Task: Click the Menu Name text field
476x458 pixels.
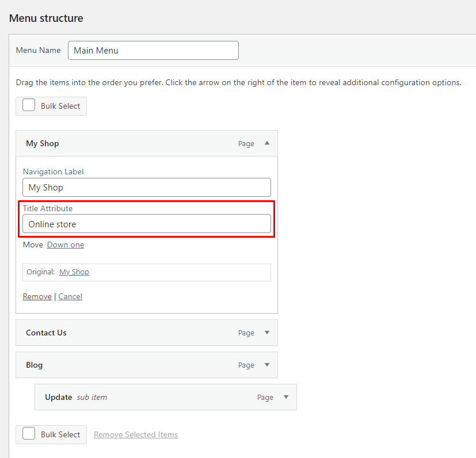Action: pyautogui.click(x=153, y=50)
